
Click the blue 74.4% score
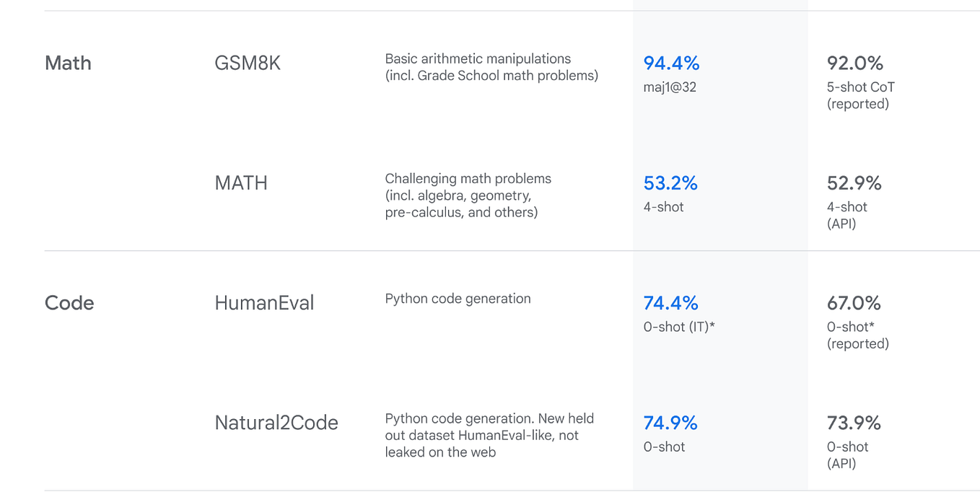click(670, 303)
